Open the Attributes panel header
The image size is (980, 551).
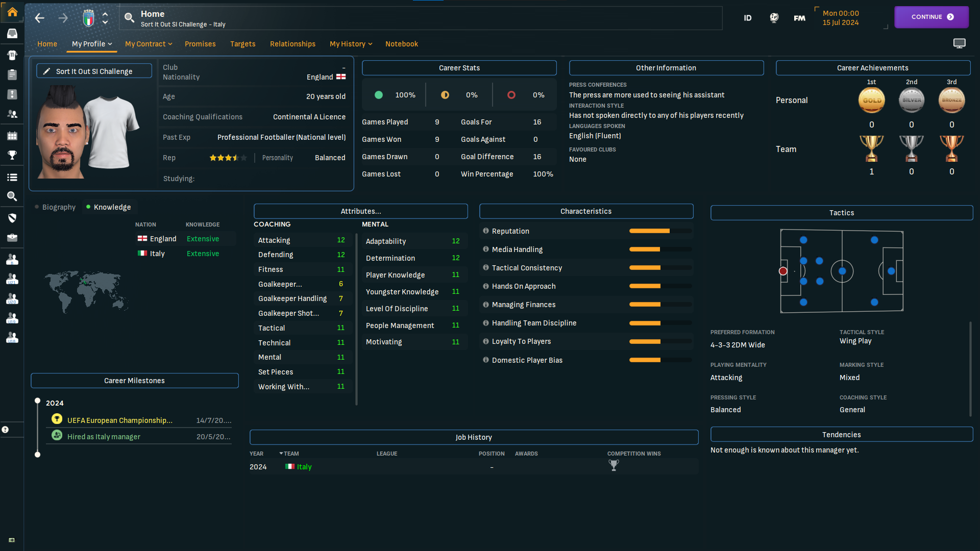point(361,211)
